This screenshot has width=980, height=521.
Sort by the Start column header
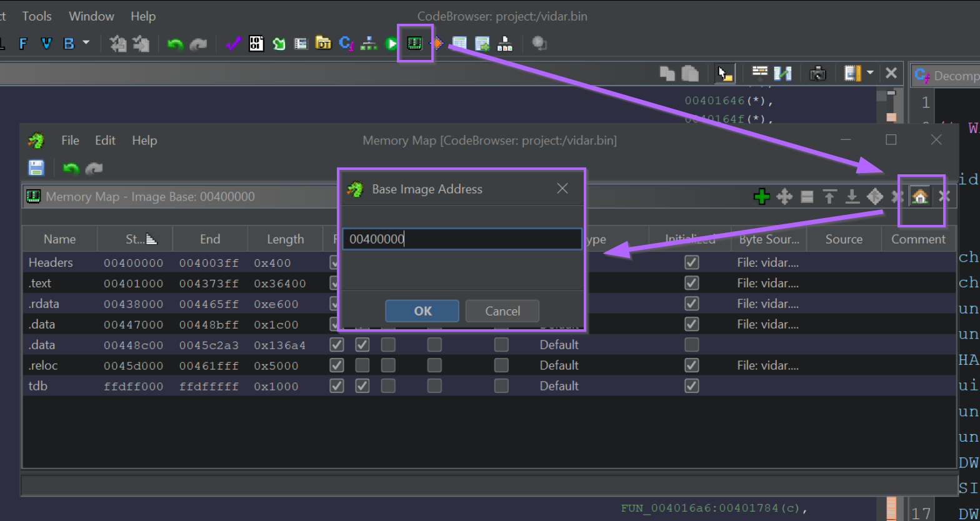tap(135, 239)
